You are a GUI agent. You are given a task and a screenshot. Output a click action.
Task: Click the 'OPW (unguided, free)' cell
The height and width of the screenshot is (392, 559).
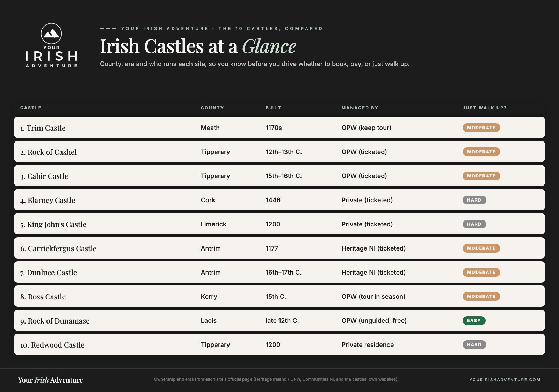click(x=374, y=320)
